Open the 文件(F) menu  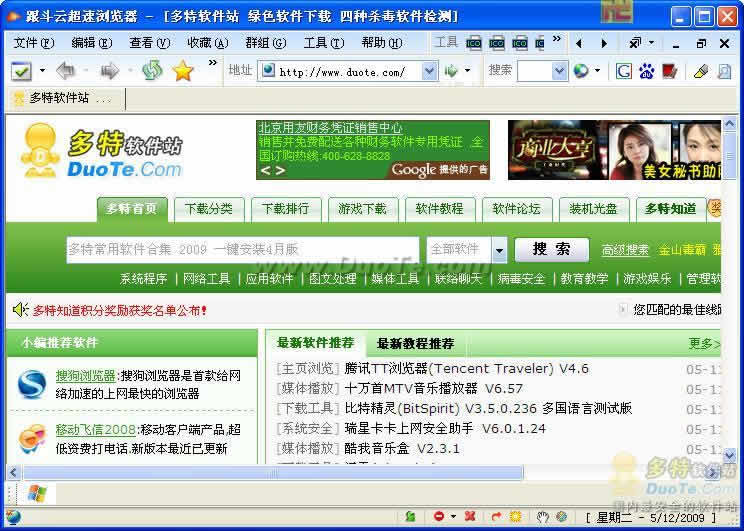[x=33, y=43]
